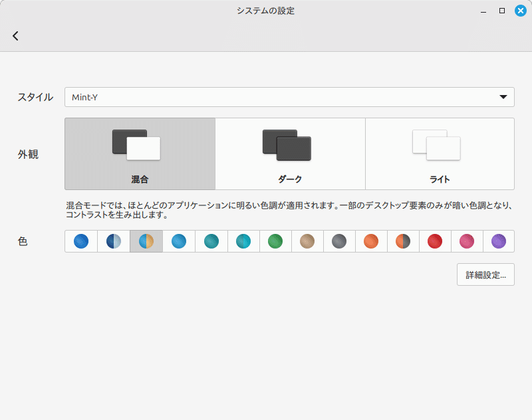Select the ダーク appearance option
Image resolution: width=532 pixels, height=420 pixels.
click(290, 154)
